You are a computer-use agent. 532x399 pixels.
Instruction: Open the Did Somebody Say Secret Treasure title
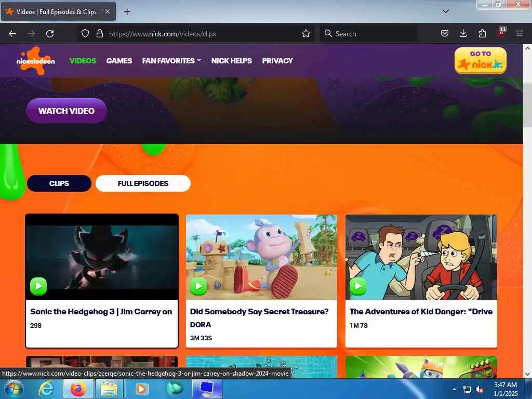[259, 312]
